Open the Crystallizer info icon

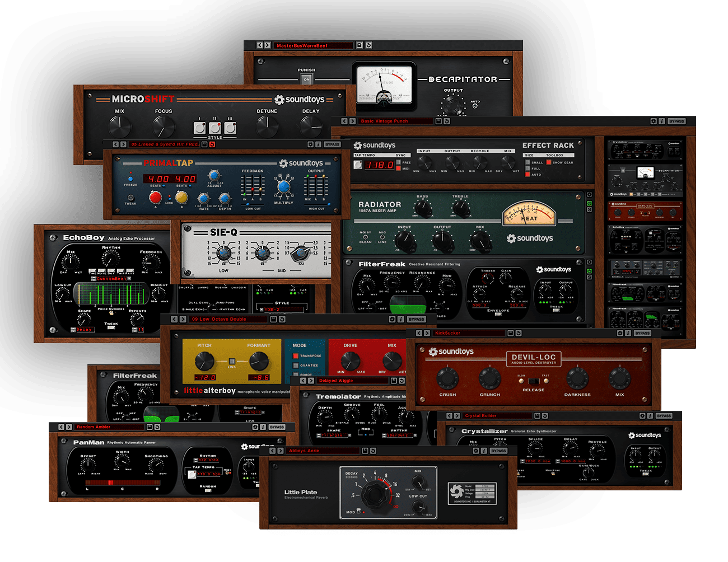[x=650, y=416]
